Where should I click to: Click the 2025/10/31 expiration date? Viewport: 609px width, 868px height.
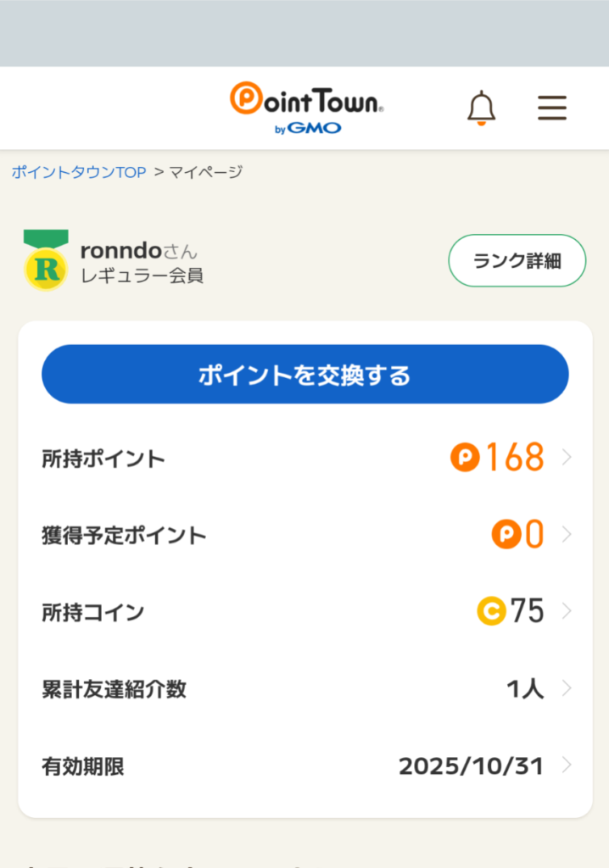click(471, 766)
